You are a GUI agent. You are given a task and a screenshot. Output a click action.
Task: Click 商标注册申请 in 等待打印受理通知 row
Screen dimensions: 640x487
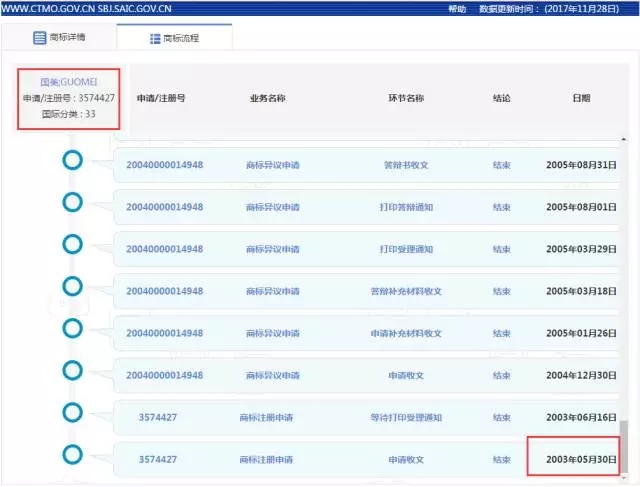point(267,417)
